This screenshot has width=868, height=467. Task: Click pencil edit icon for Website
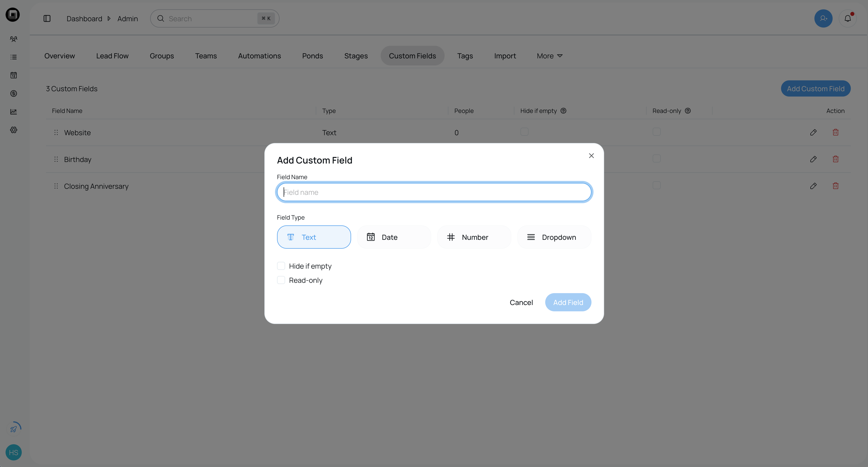(813, 132)
